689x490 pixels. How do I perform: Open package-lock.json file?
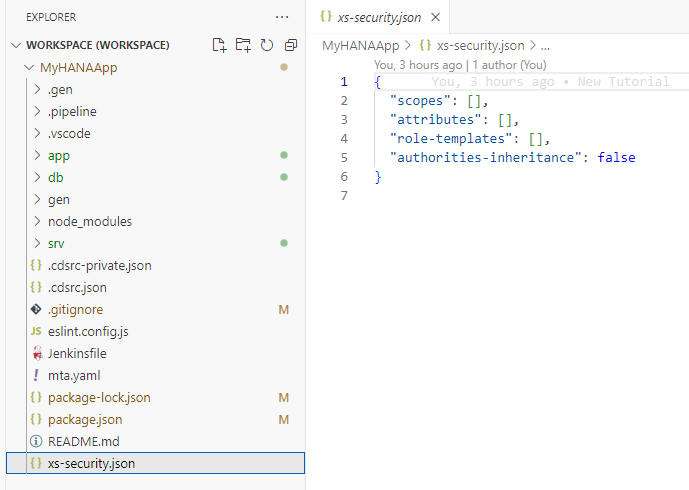pos(99,397)
